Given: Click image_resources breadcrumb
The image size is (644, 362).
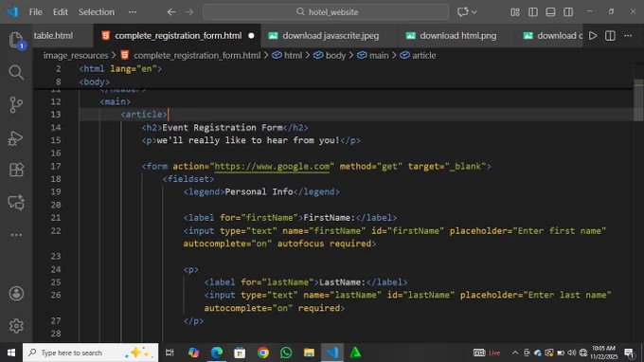Looking at the screenshot, I should tap(76, 56).
